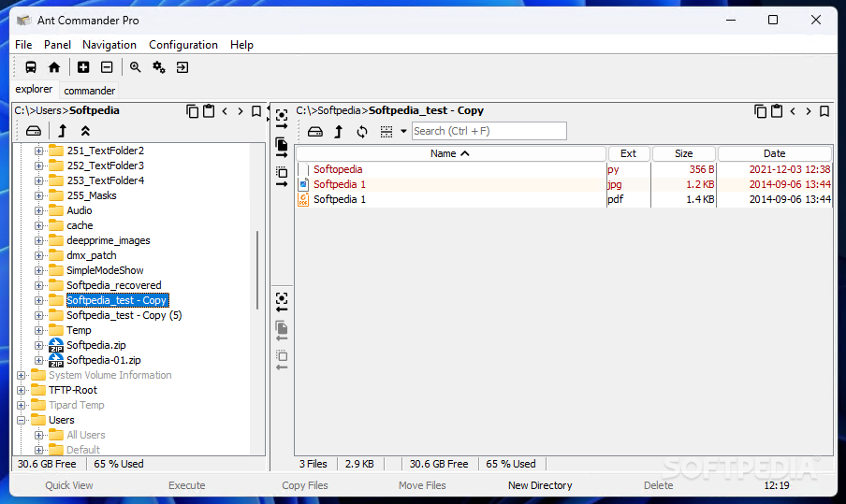
Task: Open the Help menu
Action: [241, 45]
